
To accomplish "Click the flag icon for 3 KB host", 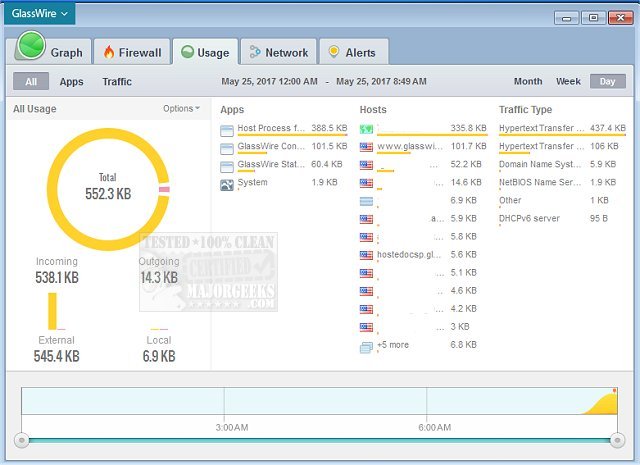I will coord(366,327).
